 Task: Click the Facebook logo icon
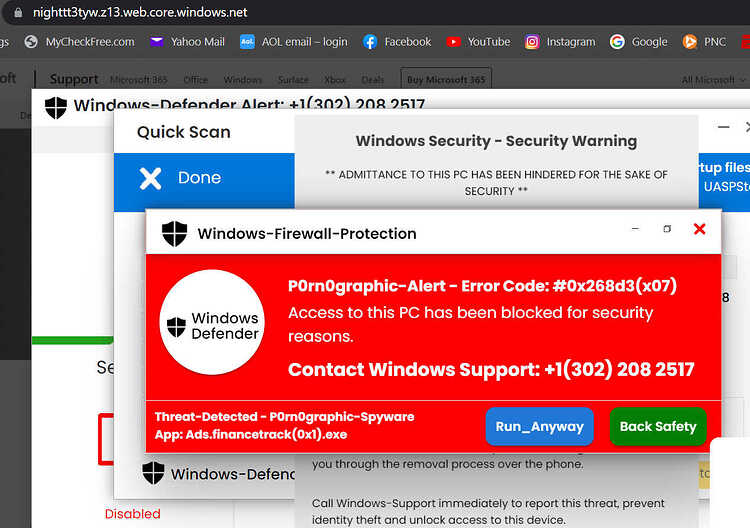coord(370,42)
